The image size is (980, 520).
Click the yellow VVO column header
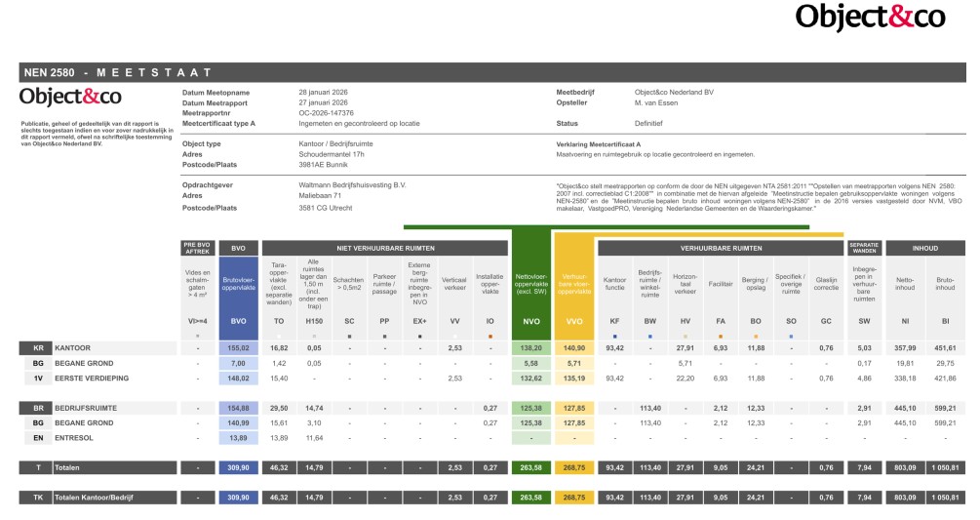click(x=573, y=283)
